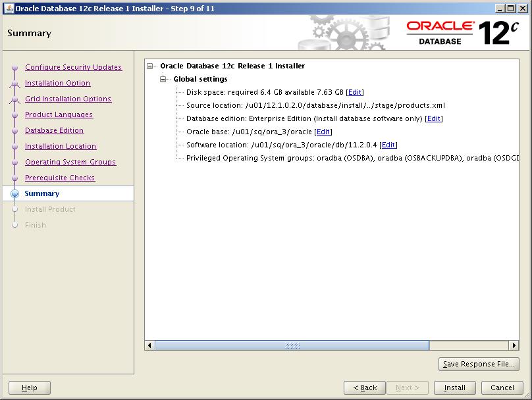Edit the Oracle base path
The height and width of the screenshot is (400, 532).
pyautogui.click(x=323, y=132)
